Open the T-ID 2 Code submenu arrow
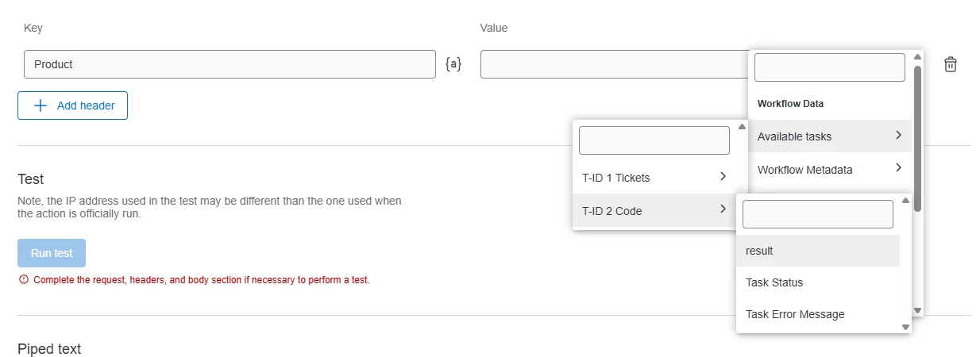 [x=723, y=209]
